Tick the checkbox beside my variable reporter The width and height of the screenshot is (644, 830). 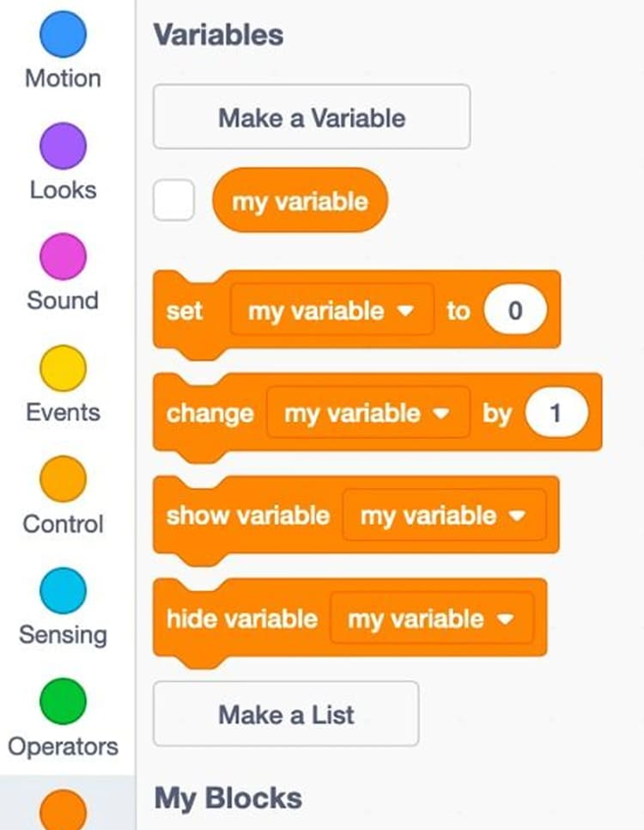point(173,200)
